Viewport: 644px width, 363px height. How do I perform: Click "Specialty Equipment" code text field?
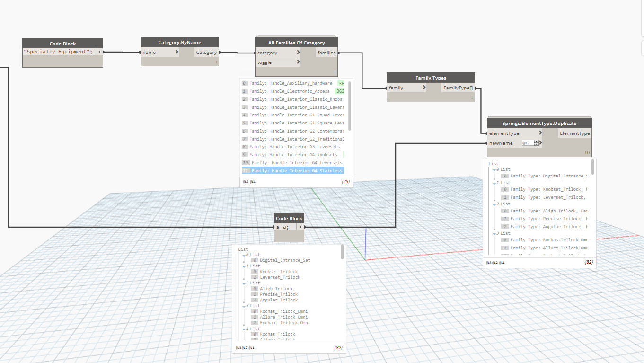point(59,52)
